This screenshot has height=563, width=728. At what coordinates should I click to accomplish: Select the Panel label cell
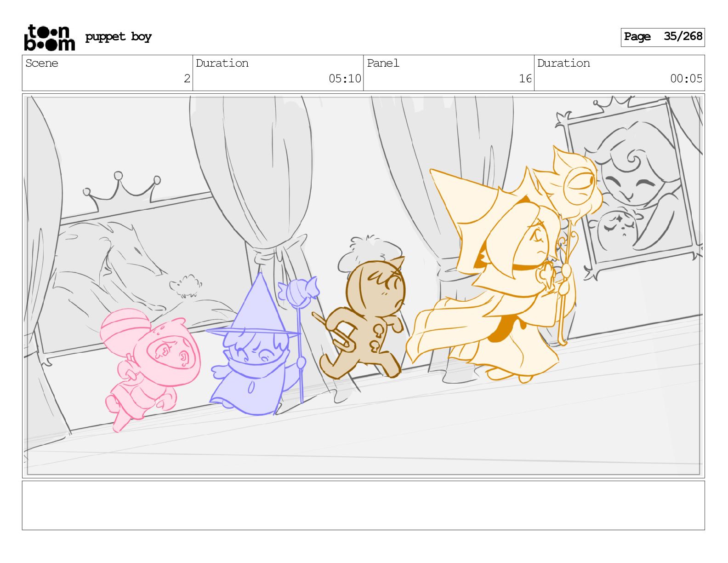coord(449,73)
